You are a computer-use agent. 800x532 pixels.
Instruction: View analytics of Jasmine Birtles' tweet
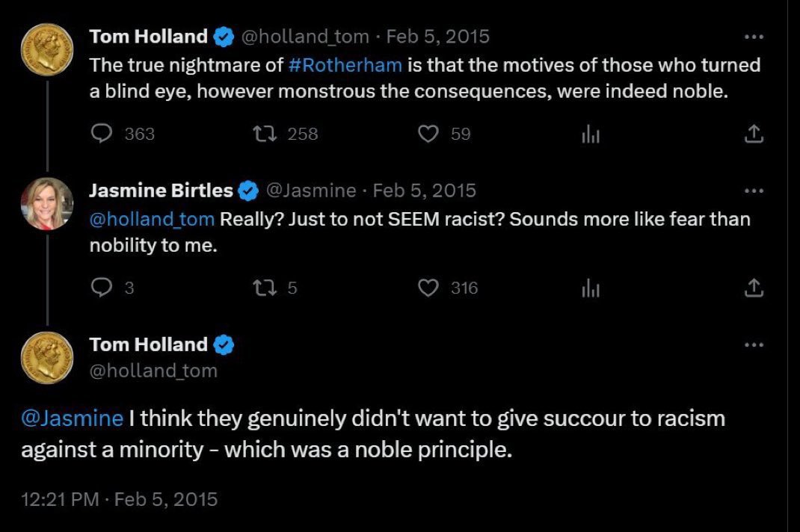591,288
